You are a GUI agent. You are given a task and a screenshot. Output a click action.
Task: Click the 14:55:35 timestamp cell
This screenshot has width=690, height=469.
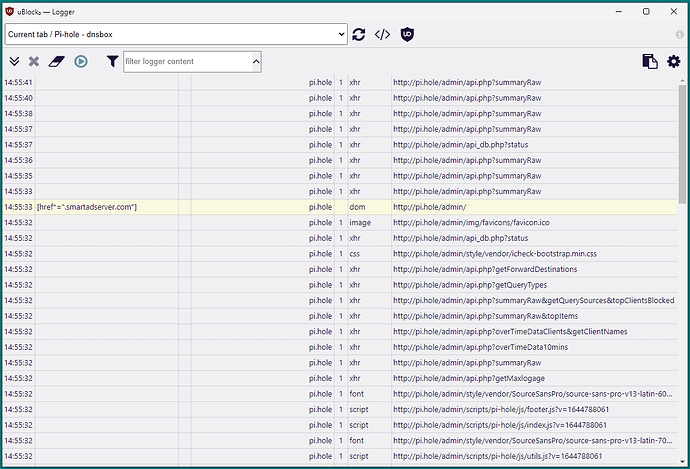click(x=18, y=176)
